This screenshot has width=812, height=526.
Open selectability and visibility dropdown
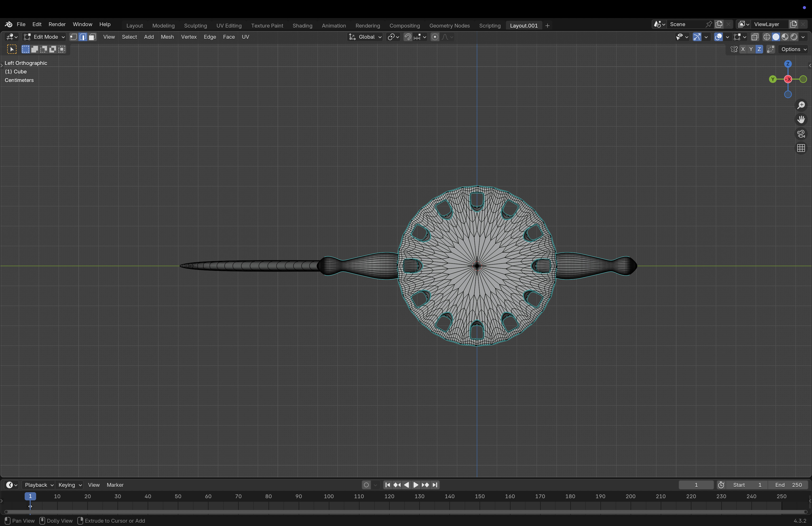(x=682, y=37)
